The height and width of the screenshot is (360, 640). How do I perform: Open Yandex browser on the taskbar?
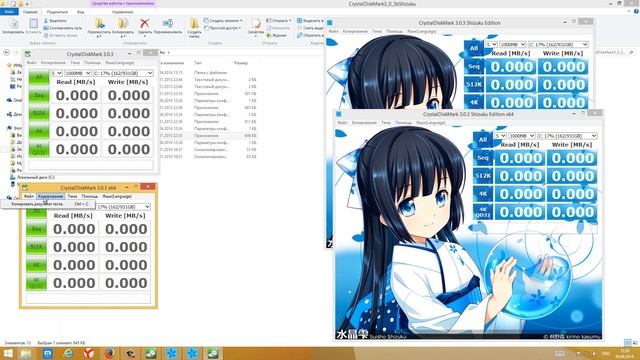(x=89, y=353)
